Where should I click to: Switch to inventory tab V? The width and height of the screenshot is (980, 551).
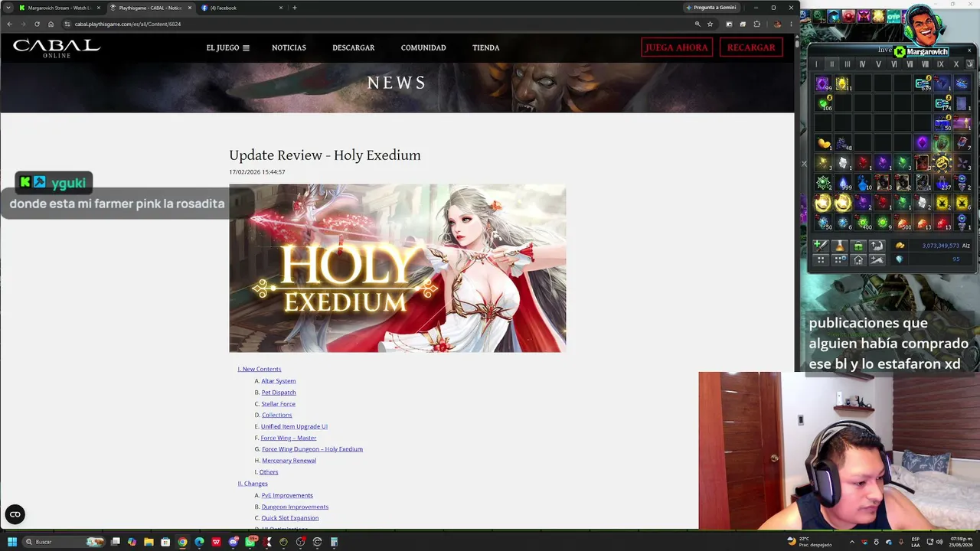click(x=878, y=64)
